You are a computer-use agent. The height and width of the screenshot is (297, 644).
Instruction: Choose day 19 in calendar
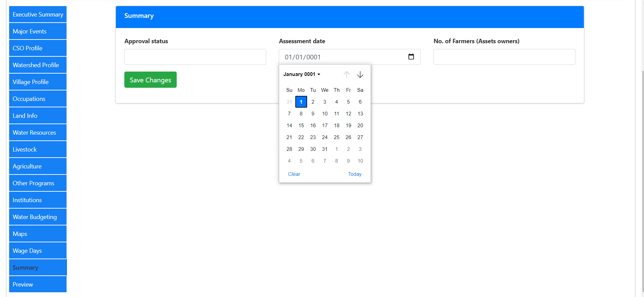(x=348, y=125)
